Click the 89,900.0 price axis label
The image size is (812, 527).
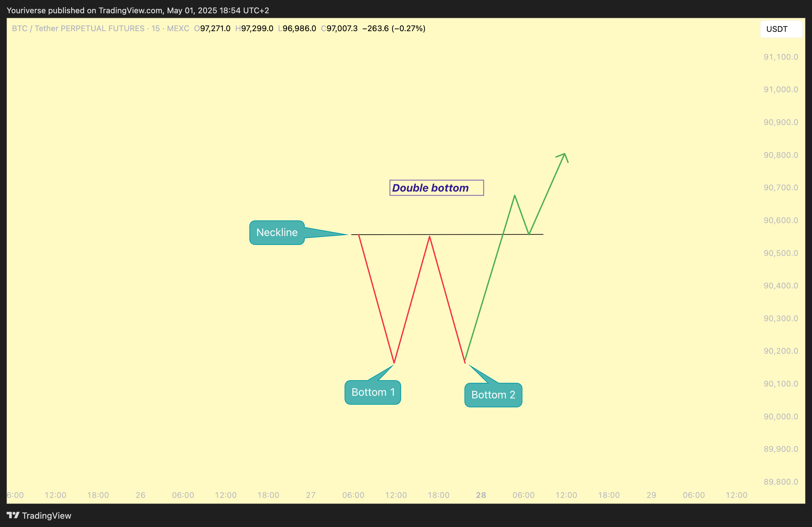pos(781,449)
